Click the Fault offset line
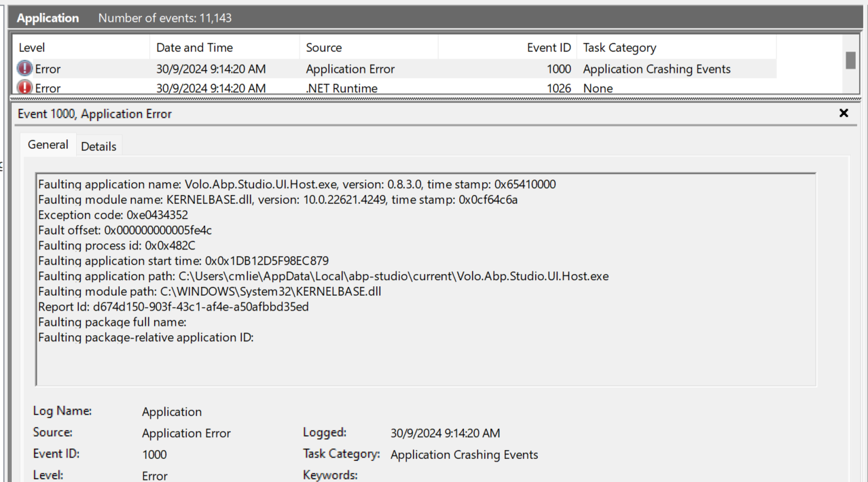This screenshot has height=482, width=868. point(125,230)
